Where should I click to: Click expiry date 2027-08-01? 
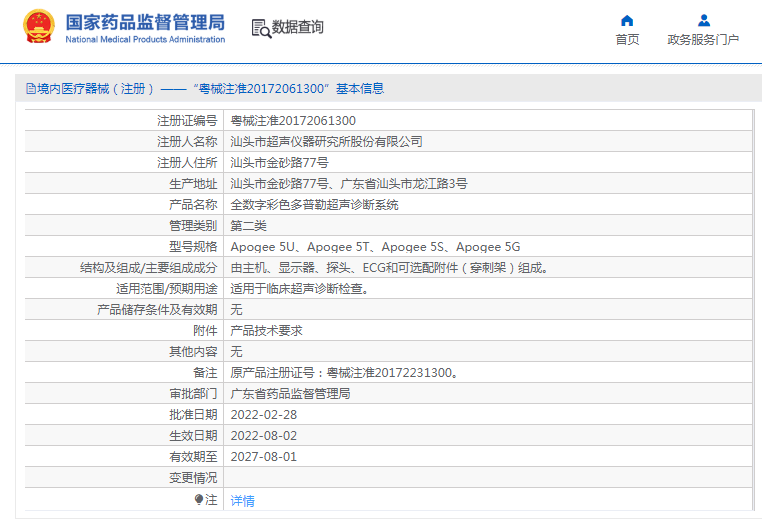coord(263,457)
